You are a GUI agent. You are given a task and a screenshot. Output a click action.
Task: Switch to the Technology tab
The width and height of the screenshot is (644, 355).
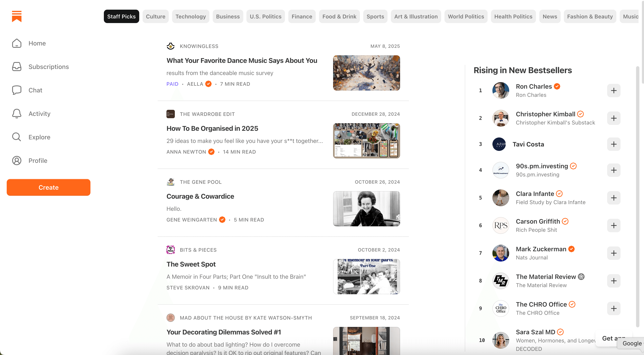tap(191, 16)
